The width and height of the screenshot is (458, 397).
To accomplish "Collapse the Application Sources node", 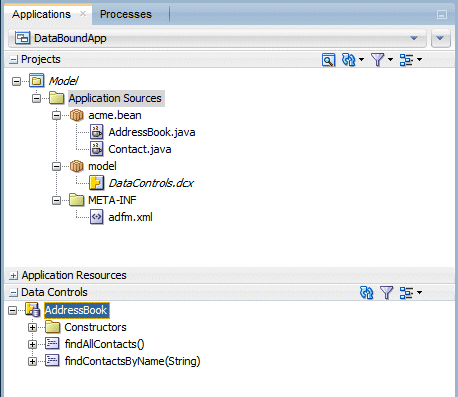I will [36, 98].
